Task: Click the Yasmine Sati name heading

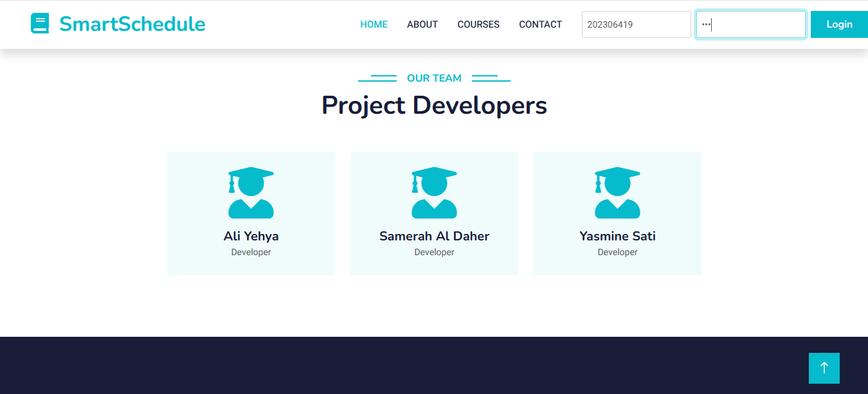Action: [x=617, y=236]
